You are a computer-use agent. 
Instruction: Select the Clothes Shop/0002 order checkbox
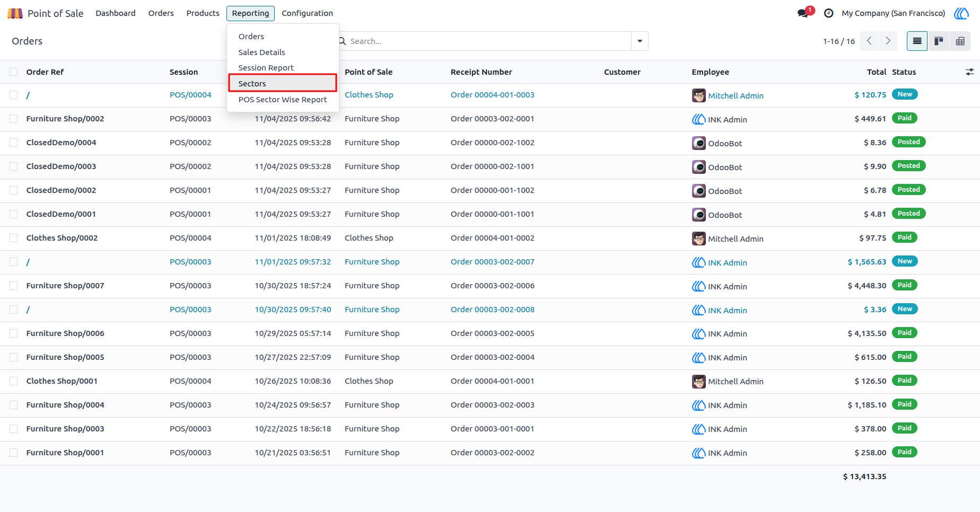tap(14, 238)
